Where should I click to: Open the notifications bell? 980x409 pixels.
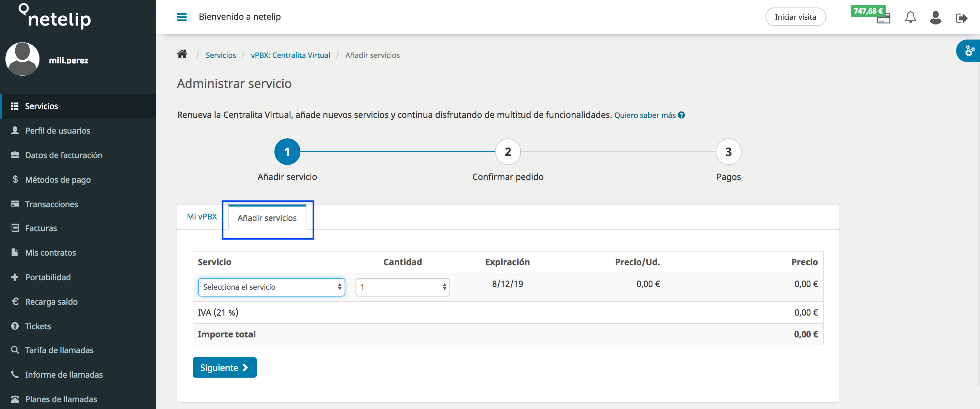pyautogui.click(x=910, y=17)
